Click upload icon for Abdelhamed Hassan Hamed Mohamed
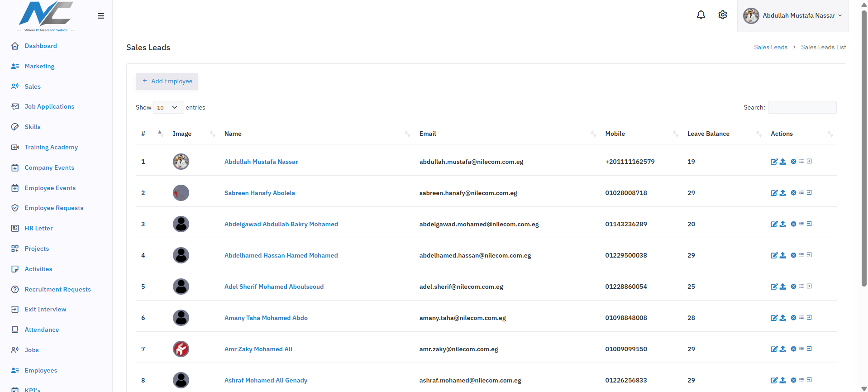Screen dimensions: 868x392 (783, 255)
